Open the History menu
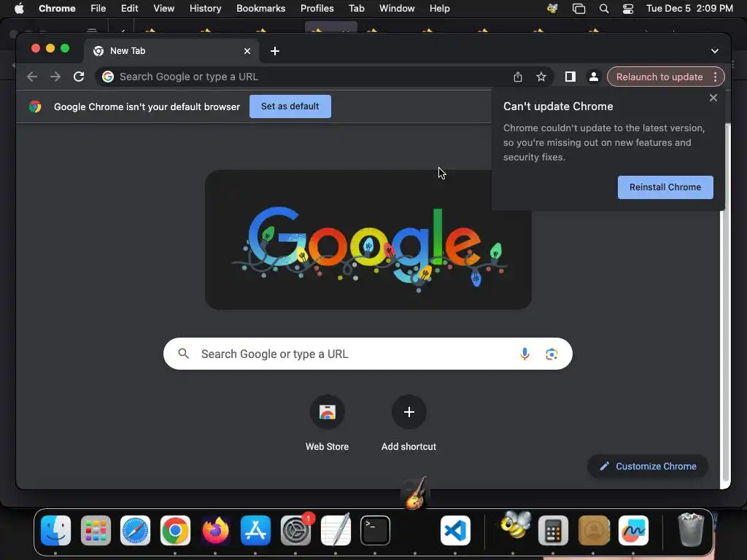Image resolution: width=747 pixels, height=560 pixels. click(x=205, y=8)
